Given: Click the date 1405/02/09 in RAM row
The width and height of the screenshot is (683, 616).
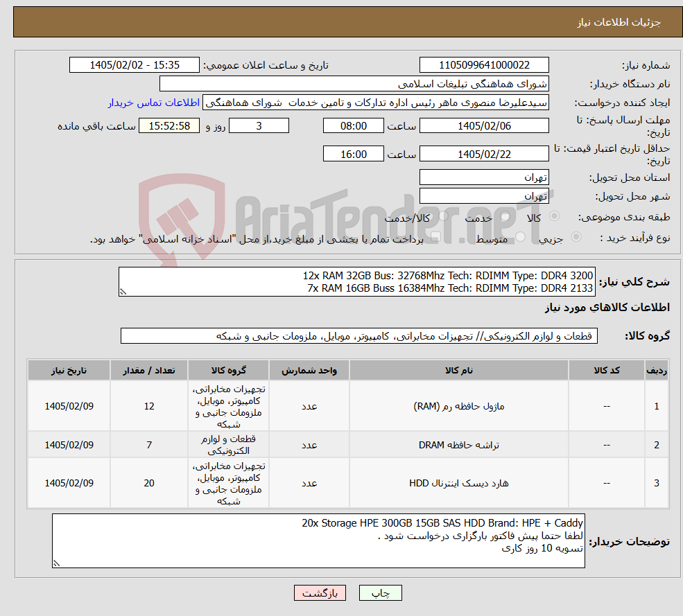Looking at the screenshot, I should pyautogui.click(x=69, y=406).
